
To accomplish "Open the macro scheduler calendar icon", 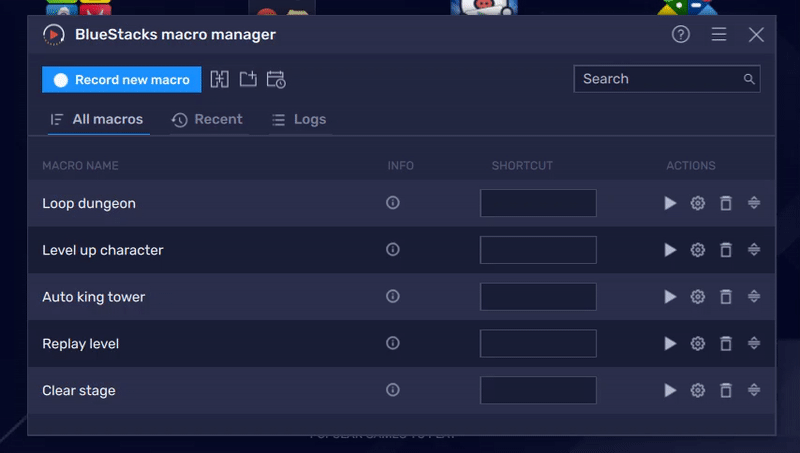I will 276,79.
